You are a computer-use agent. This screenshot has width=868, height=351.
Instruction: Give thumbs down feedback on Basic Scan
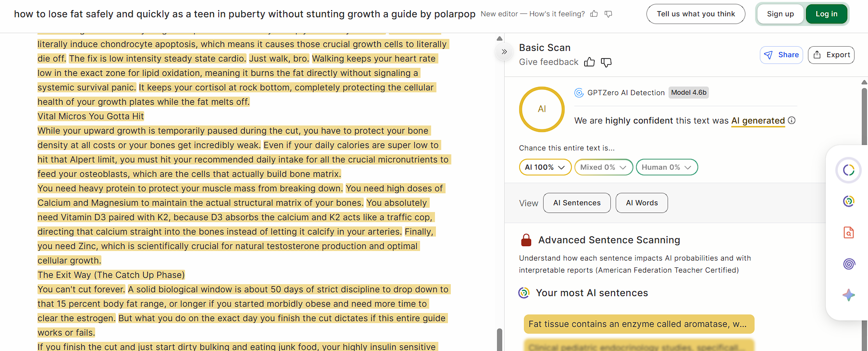pyautogui.click(x=607, y=62)
